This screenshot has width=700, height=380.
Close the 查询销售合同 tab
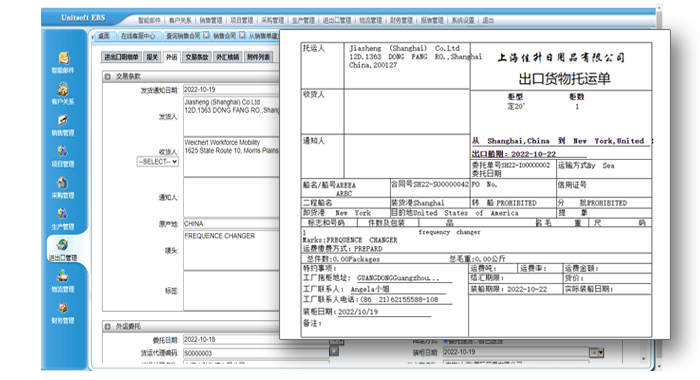pyautogui.click(x=206, y=35)
